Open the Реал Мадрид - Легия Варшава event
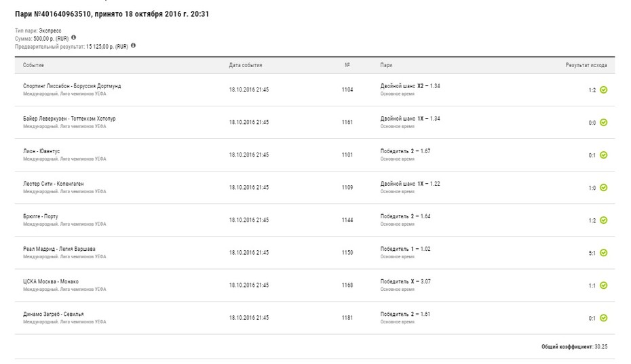Image resolution: width=631 pixels, height=364 pixels. click(59, 249)
